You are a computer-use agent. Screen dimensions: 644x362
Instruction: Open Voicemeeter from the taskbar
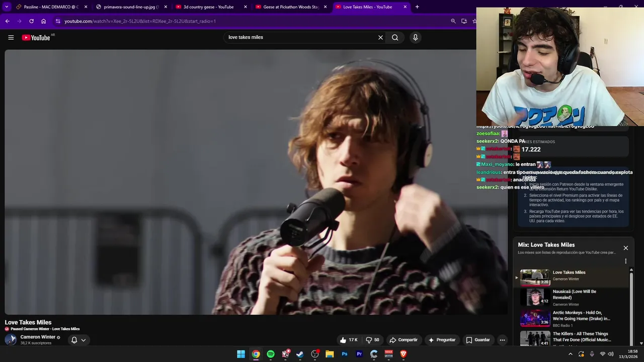tap(388, 354)
